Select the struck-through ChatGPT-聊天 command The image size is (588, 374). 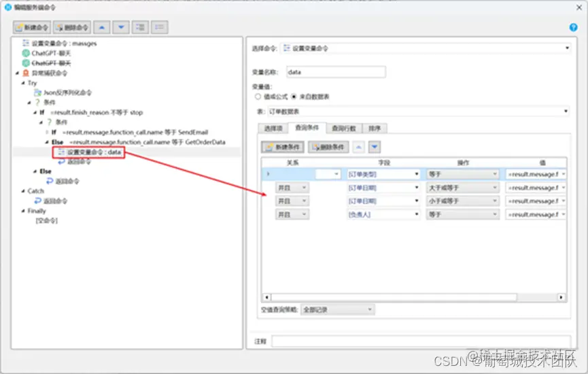(51, 63)
